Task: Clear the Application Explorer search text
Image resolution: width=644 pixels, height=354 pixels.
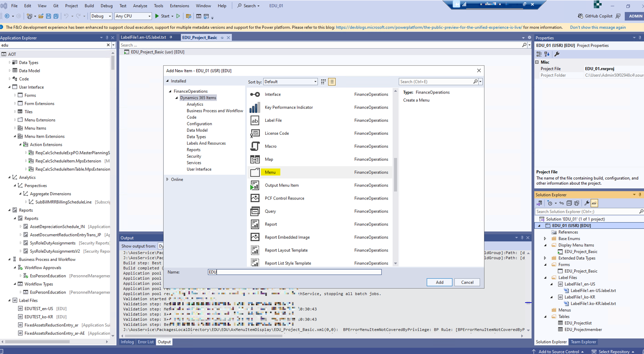Action: coord(108,45)
